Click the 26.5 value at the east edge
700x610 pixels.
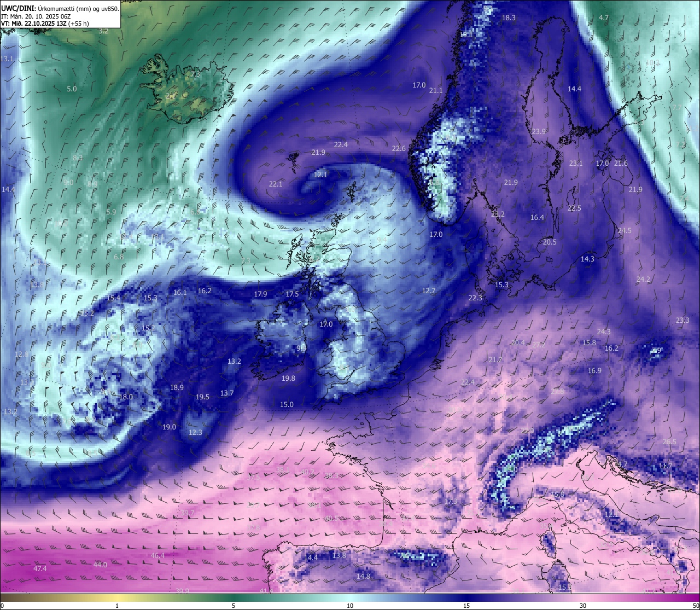(669, 442)
